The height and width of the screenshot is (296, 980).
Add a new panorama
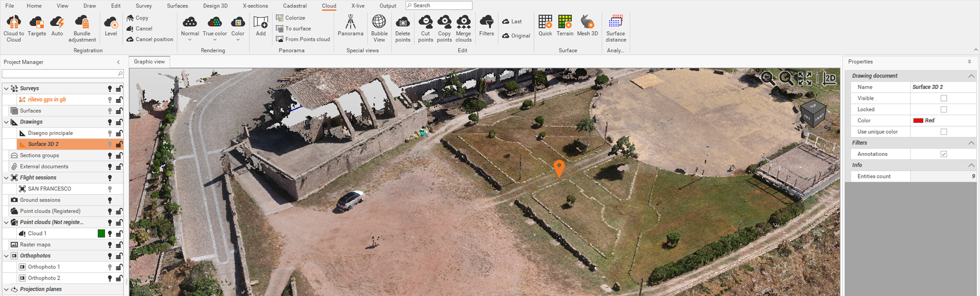point(261,26)
